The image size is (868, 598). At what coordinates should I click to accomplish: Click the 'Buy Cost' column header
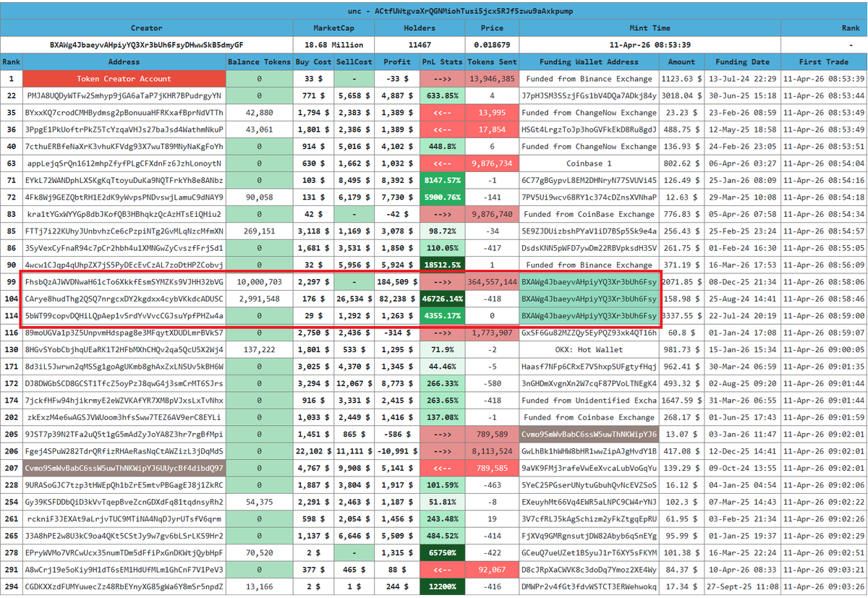coord(313,62)
